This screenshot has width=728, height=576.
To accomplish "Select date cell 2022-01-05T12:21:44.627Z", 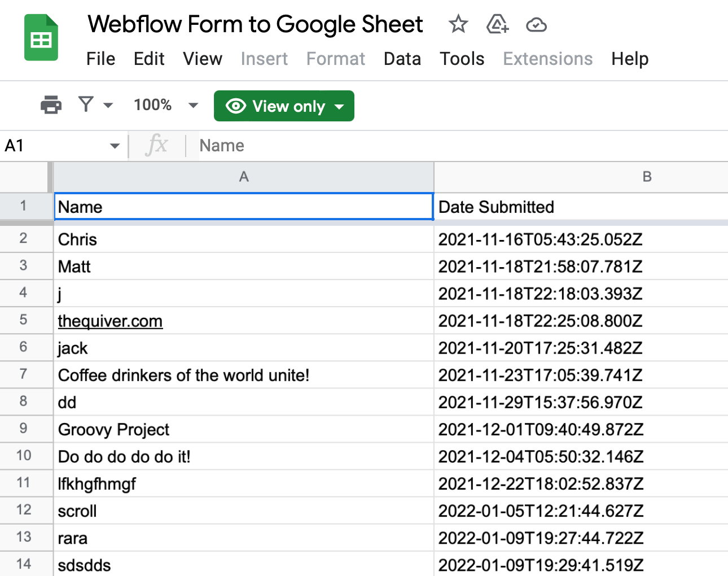I will (581, 510).
